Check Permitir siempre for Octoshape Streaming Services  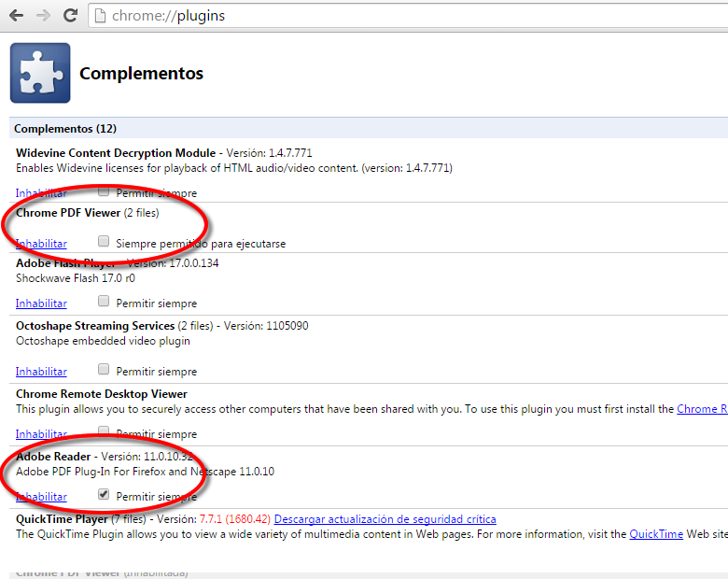tap(104, 370)
